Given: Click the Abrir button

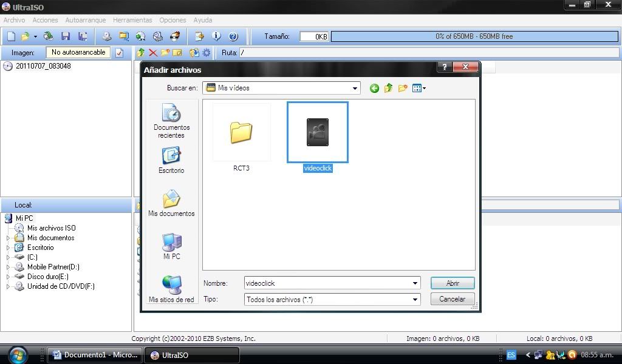Looking at the screenshot, I should [453, 283].
